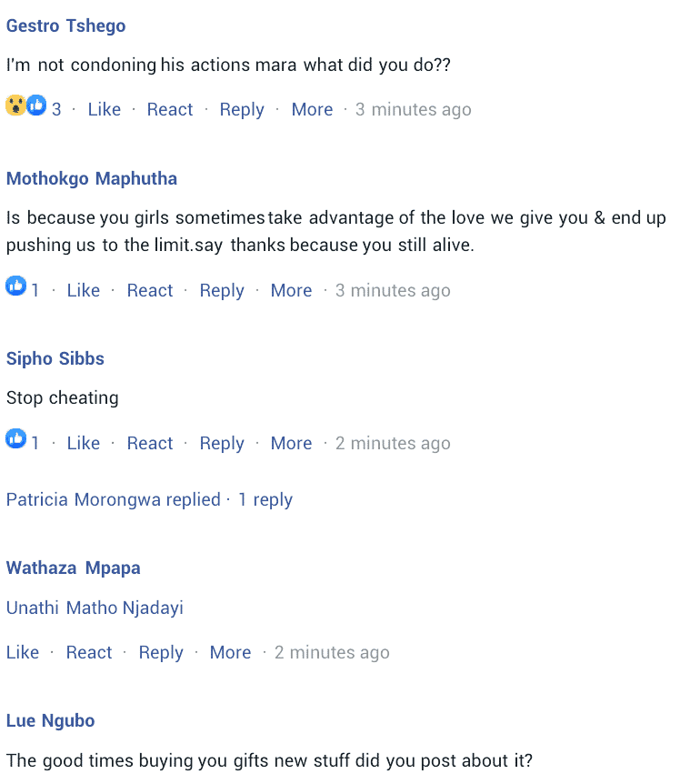Reply to Gestro Tshego's comment
The image size is (700, 784).
(242, 109)
